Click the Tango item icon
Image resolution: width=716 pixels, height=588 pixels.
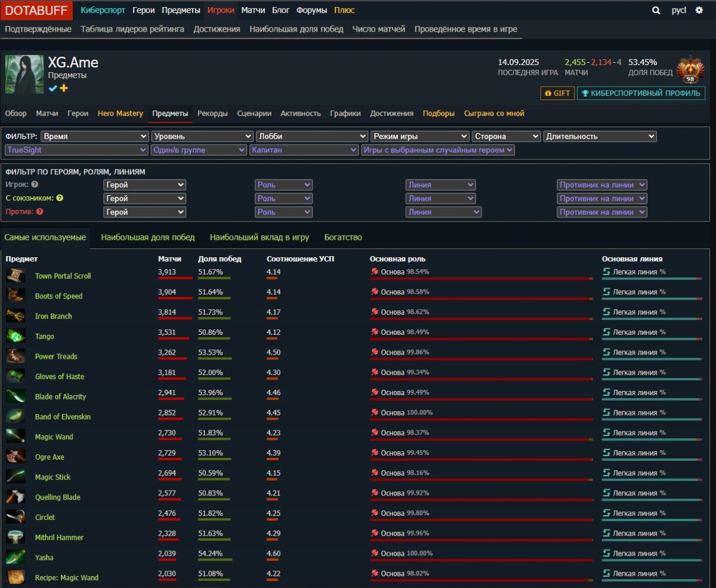coord(16,336)
